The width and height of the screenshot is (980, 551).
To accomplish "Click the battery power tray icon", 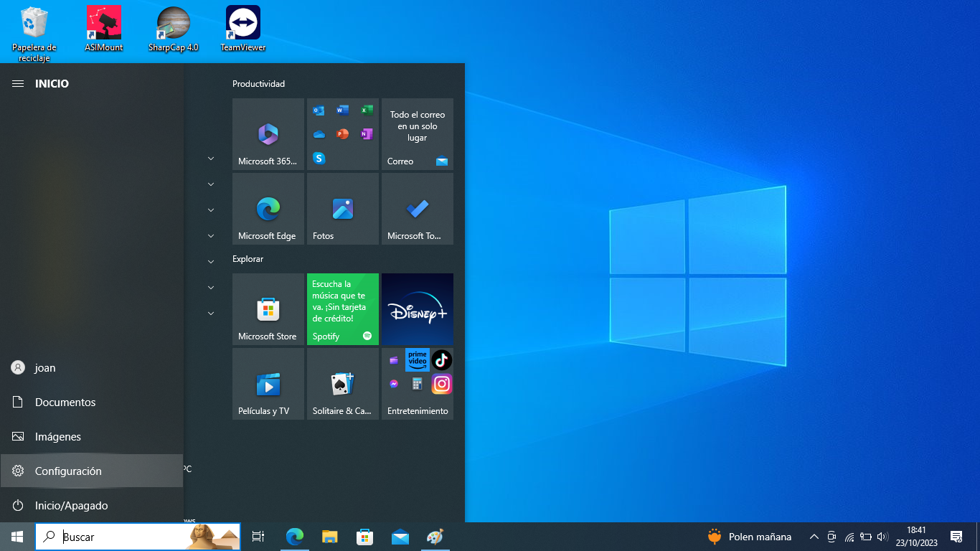I will pyautogui.click(x=866, y=537).
